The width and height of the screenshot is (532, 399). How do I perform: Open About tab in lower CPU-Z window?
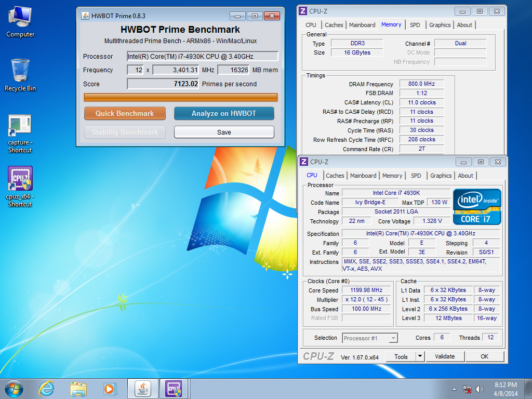[x=465, y=176]
